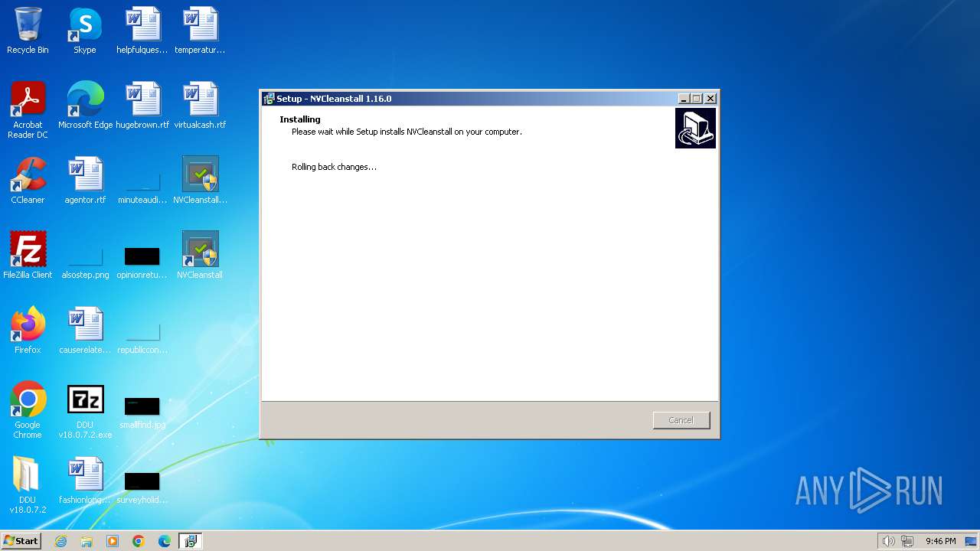Select the Acrobat Reader DC shortcut
The height and width of the screenshot is (551, 980).
pyautogui.click(x=28, y=110)
